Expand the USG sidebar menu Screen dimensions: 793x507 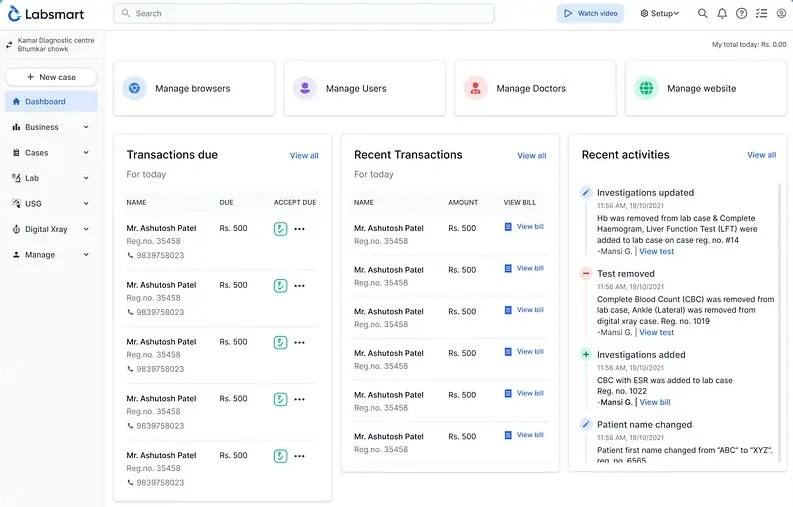(51, 203)
